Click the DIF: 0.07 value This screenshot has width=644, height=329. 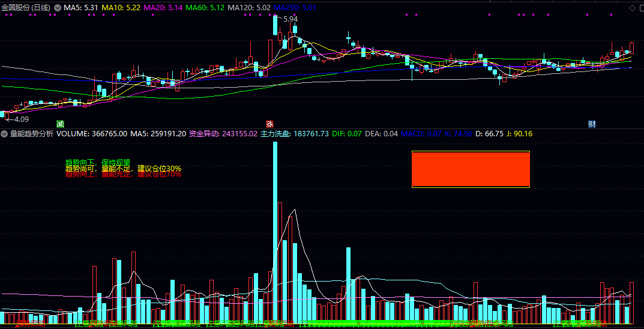[x=347, y=133]
